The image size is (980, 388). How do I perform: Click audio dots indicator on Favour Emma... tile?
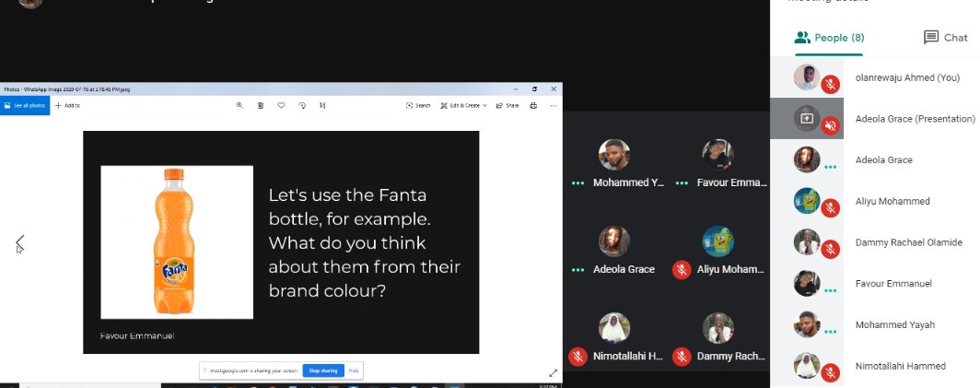coord(682,183)
